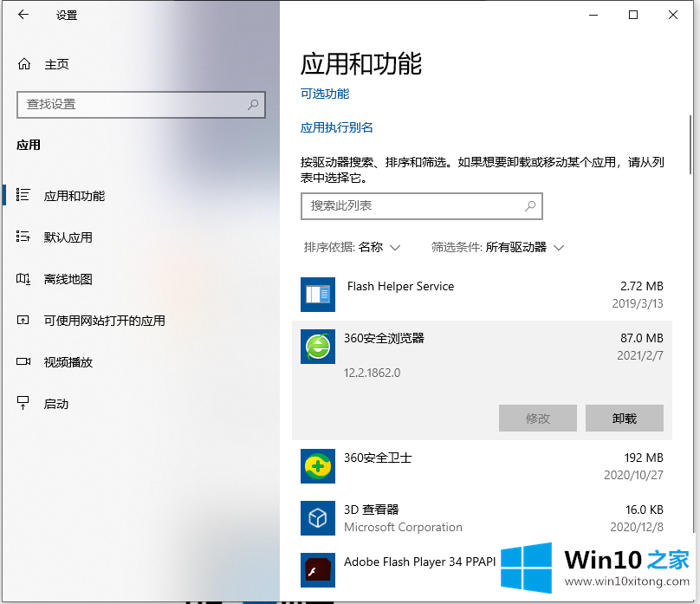The height and width of the screenshot is (604, 700).
Task: Open 默认应用 settings page
Action: tap(68, 237)
